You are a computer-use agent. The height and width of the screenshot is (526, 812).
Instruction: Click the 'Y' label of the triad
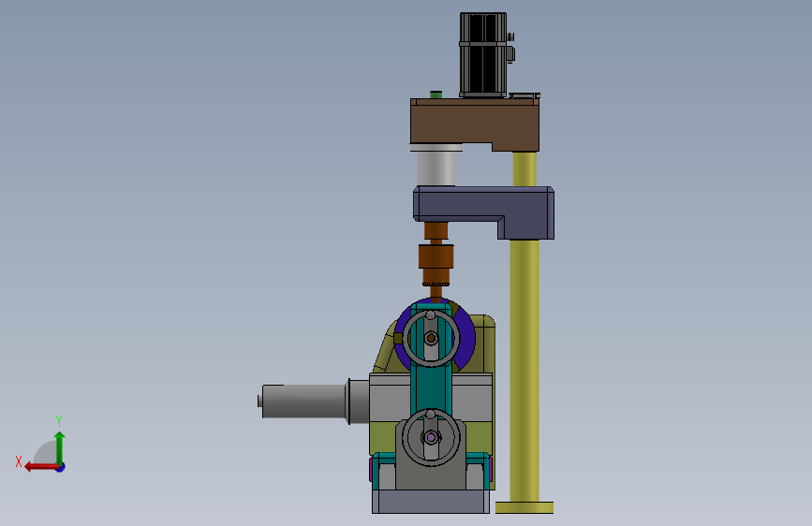click(58, 420)
